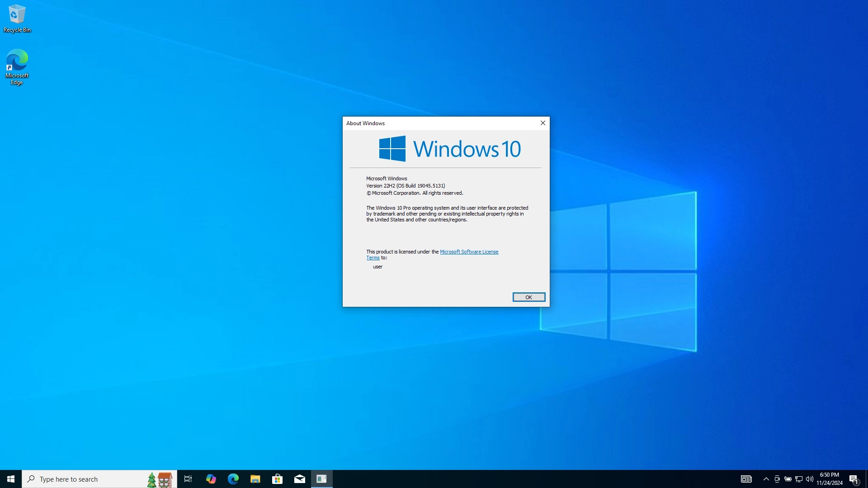Open the volume speaker tray icon
868x488 pixels.
pos(810,479)
